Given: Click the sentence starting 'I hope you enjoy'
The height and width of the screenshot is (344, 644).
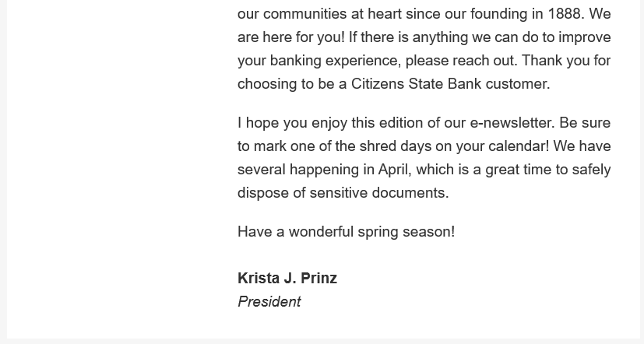Looking at the screenshot, I should pyautogui.click(x=396, y=123).
